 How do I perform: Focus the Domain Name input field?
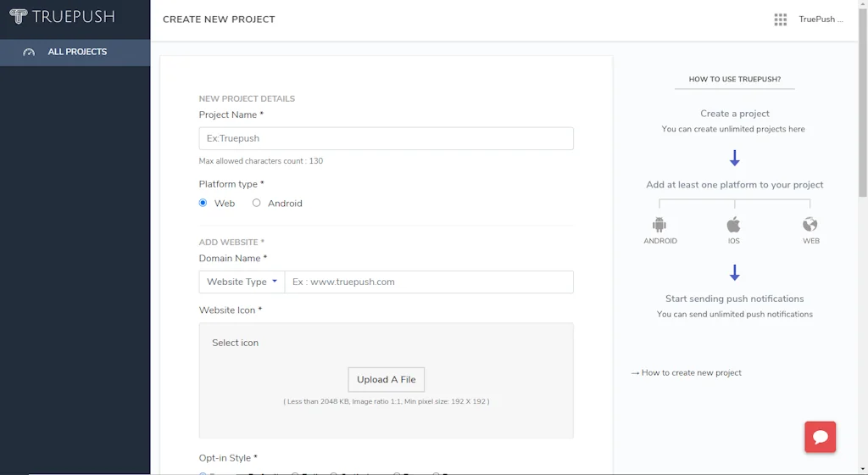tap(429, 282)
